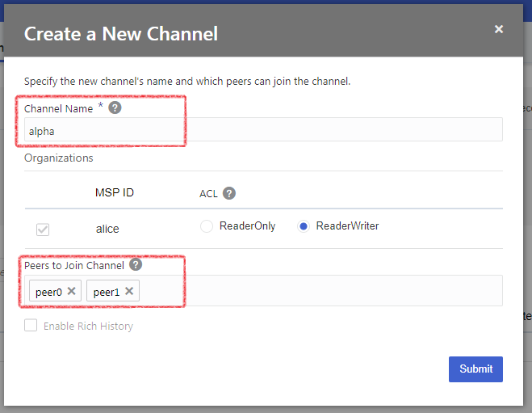This screenshot has width=532, height=413.
Task: Click the ACL column header label
Action: point(208,194)
